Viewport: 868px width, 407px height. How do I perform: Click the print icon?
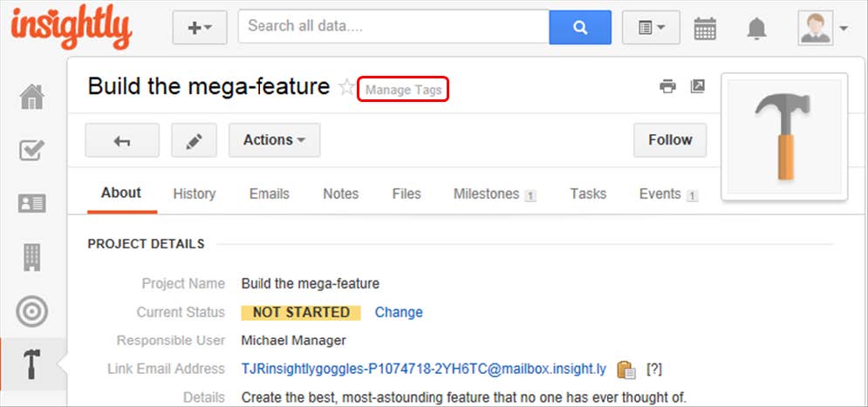tap(667, 86)
